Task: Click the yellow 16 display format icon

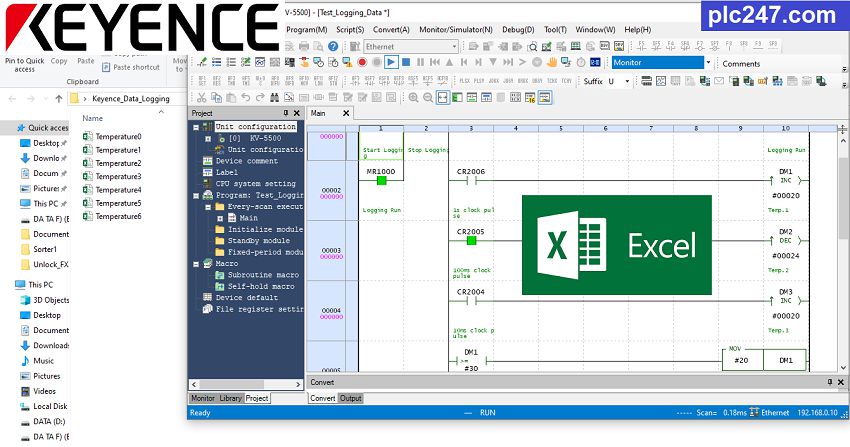Action: click(x=530, y=98)
